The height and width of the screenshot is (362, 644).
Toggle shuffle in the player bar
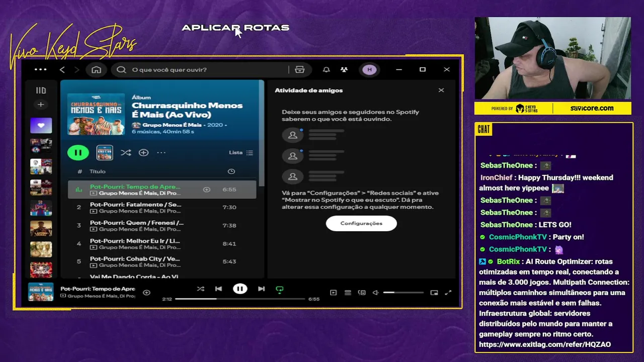tap(200, 289)
